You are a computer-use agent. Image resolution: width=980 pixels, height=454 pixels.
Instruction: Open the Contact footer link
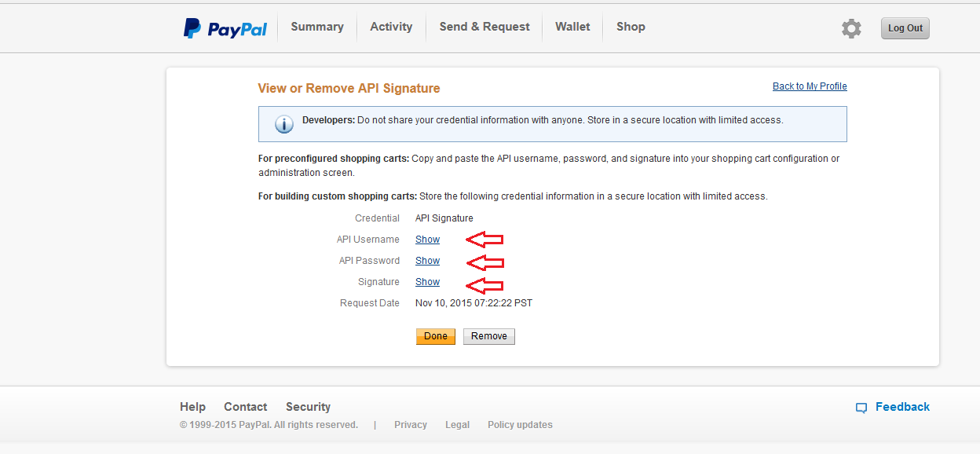[x=246, y=407]
